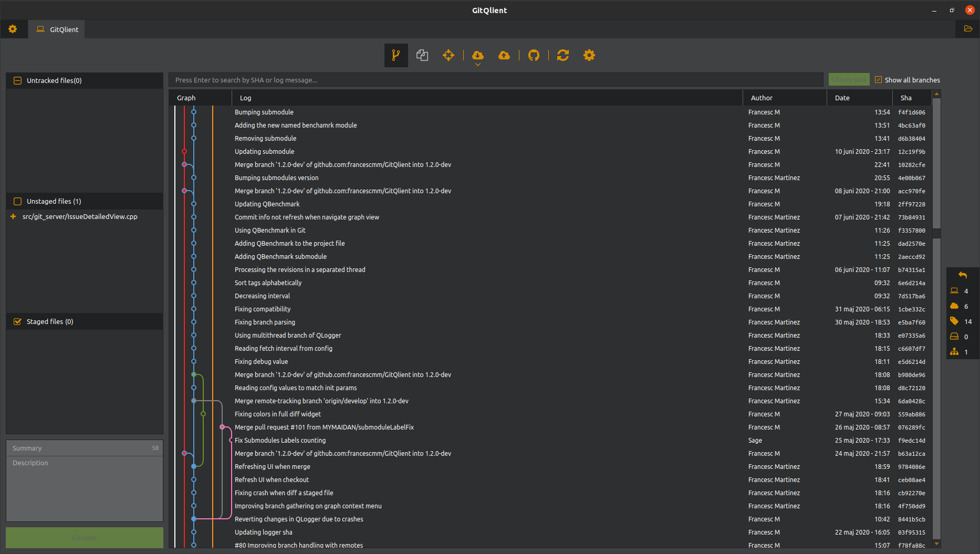Select the GitQlient repository tab

57,29
